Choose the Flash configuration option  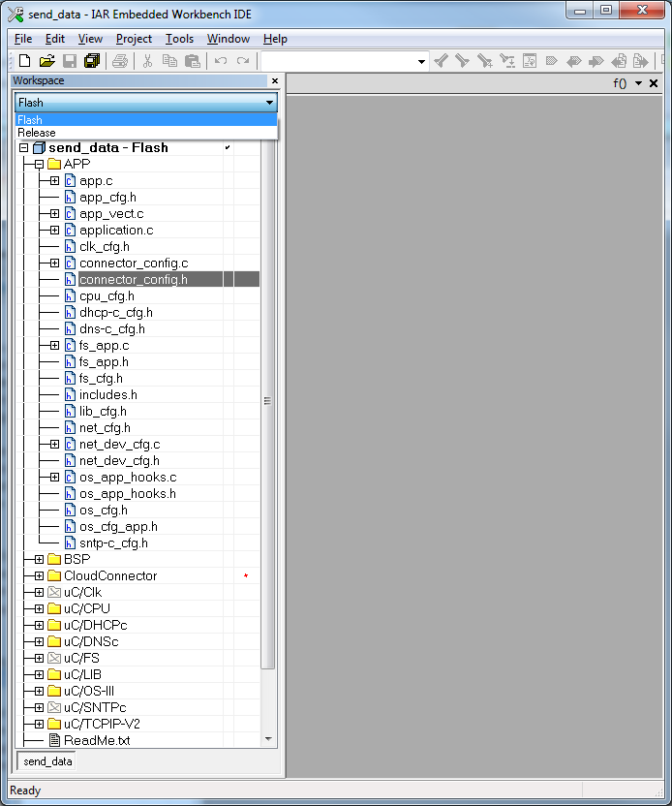[30, 120]
